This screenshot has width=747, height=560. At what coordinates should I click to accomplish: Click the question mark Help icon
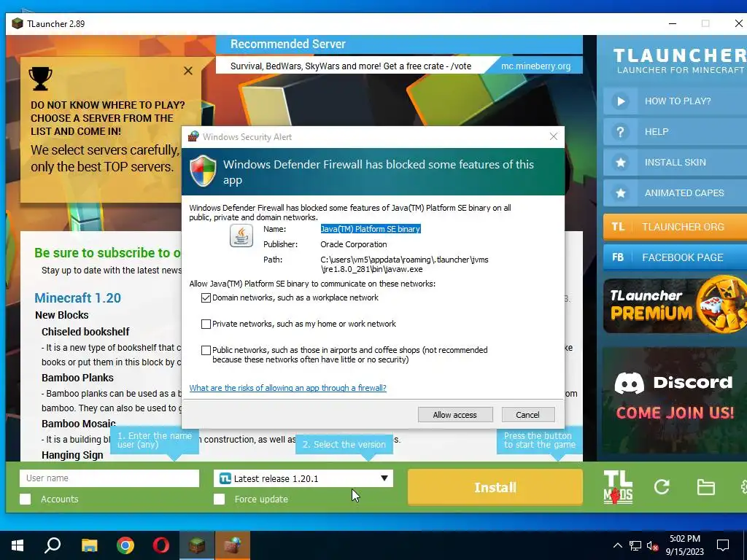[620, 131]
